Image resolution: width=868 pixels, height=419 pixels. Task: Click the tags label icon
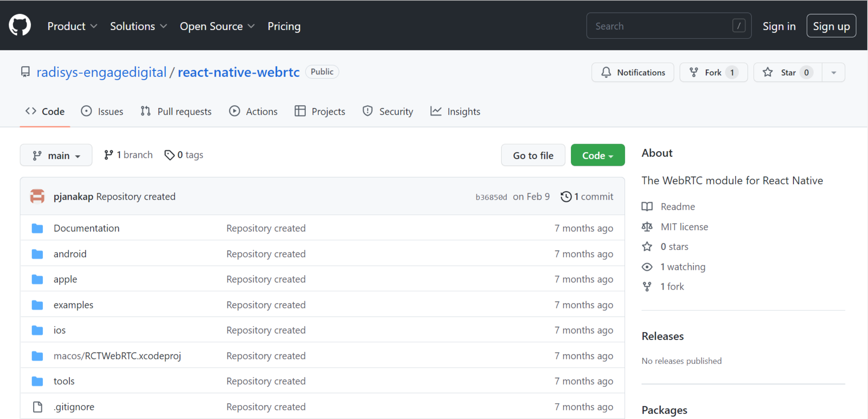(169, 155)
